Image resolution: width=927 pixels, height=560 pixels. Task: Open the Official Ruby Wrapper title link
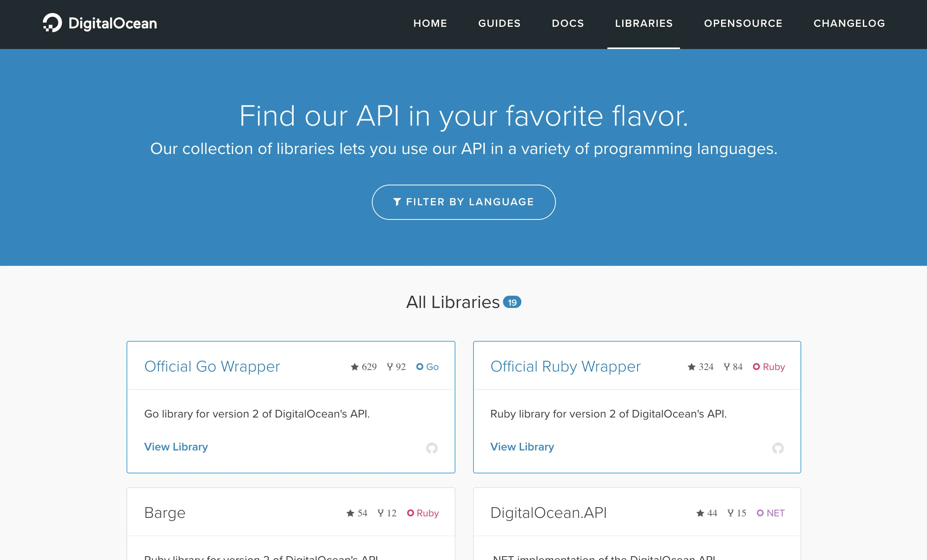tap(565, 367)
